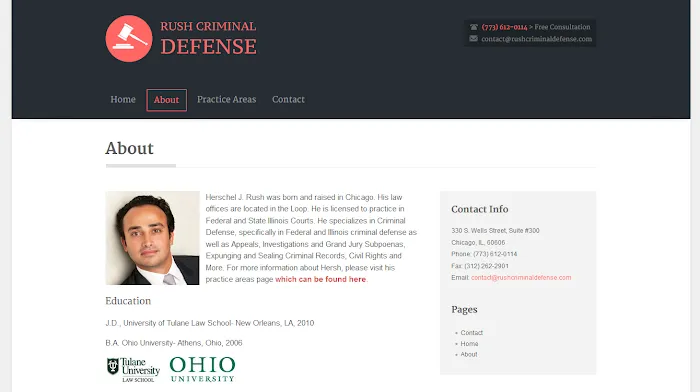
Task: Click the sidebar Phone: (773) 612-0114 line
Action: [x=484, y=254]
